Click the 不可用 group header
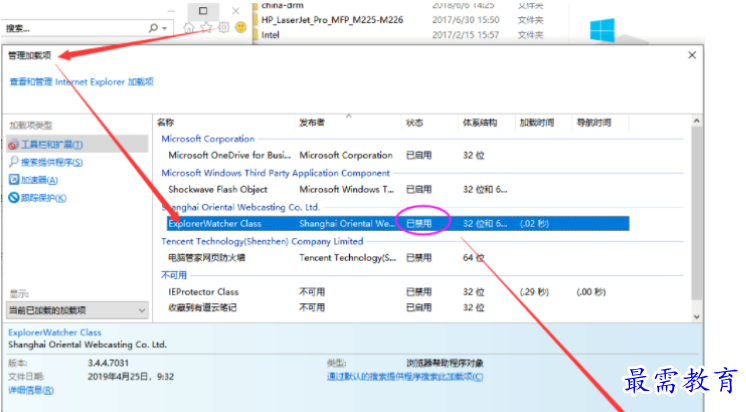 coord(174,275)
